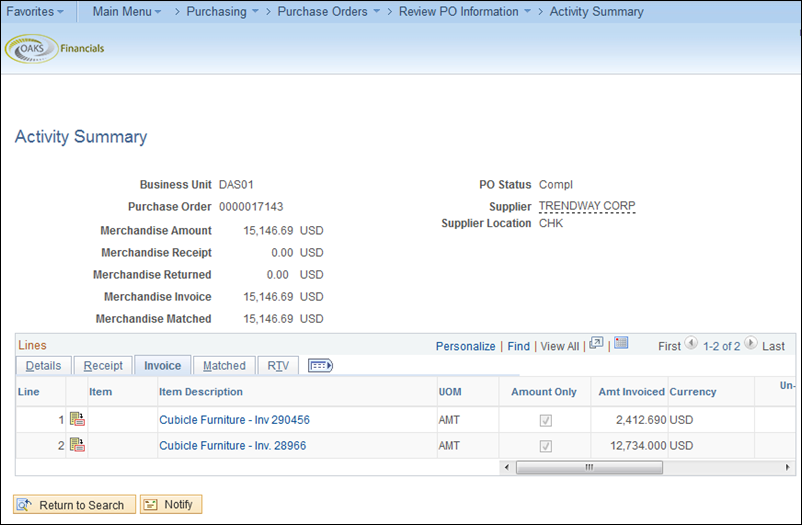The height and width of the screenshot is (525, 802).
Task: Open the Main Menu dropdown
Action: [x=126, y=12]
